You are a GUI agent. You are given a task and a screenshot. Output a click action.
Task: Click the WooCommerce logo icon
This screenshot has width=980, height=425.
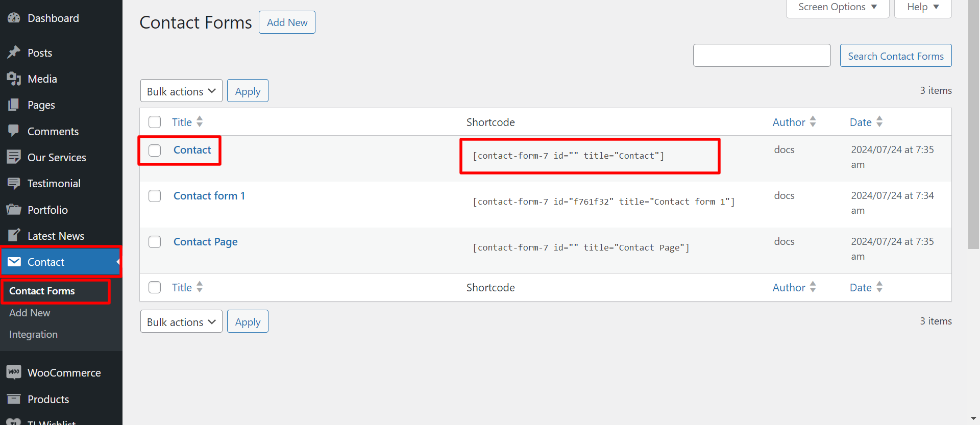[x=14, y=372]
